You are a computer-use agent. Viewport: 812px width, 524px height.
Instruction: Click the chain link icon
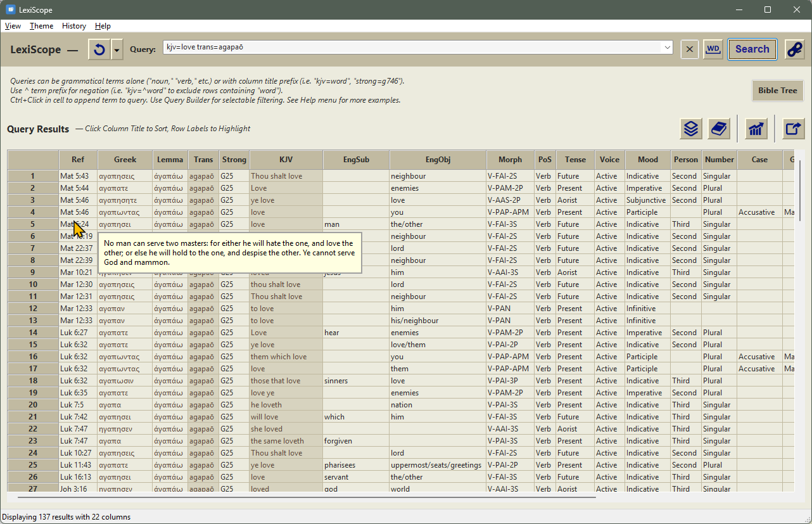[x=794, y=49]
